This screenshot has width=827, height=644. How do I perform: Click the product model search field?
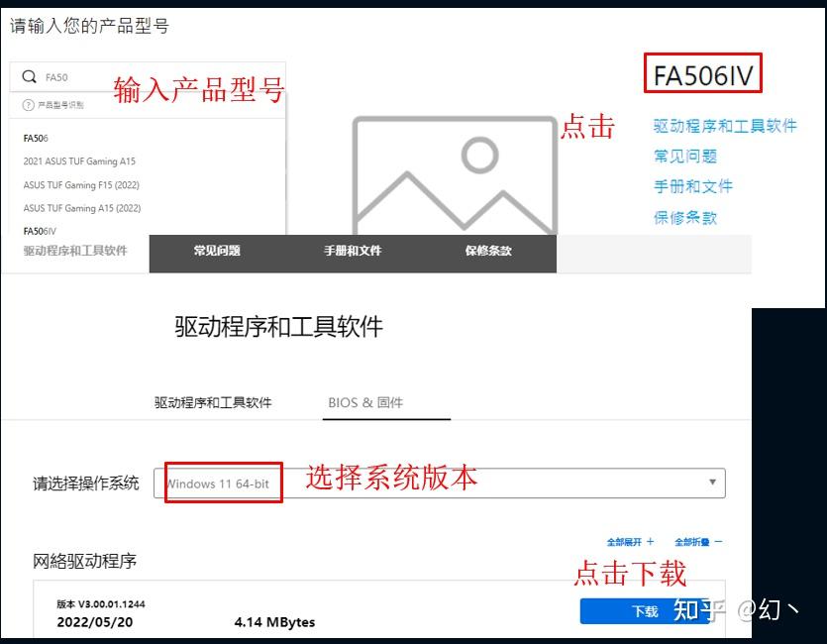point(148,77)
